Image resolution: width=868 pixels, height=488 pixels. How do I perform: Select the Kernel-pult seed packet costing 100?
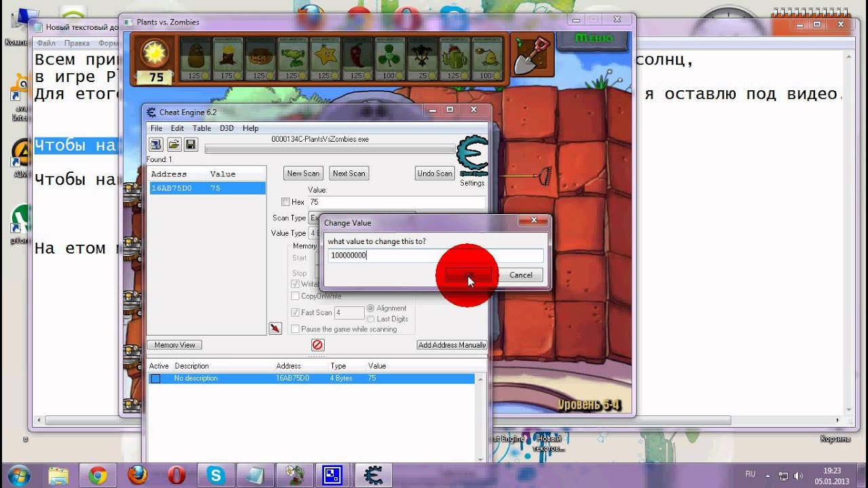[488, 60]
